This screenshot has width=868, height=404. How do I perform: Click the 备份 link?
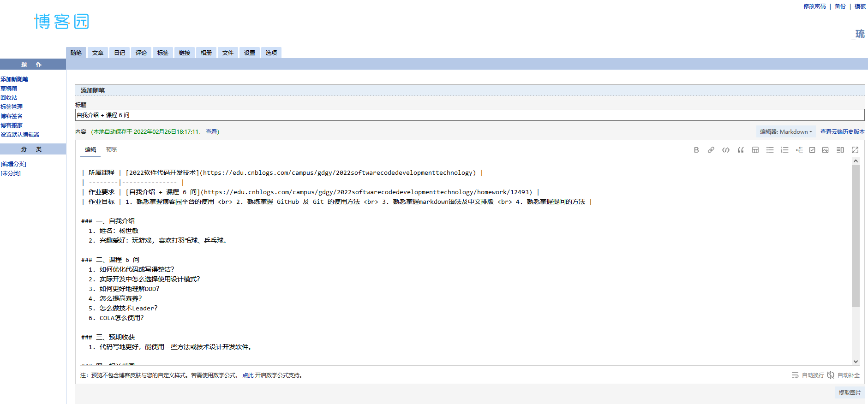pos(840,6)
